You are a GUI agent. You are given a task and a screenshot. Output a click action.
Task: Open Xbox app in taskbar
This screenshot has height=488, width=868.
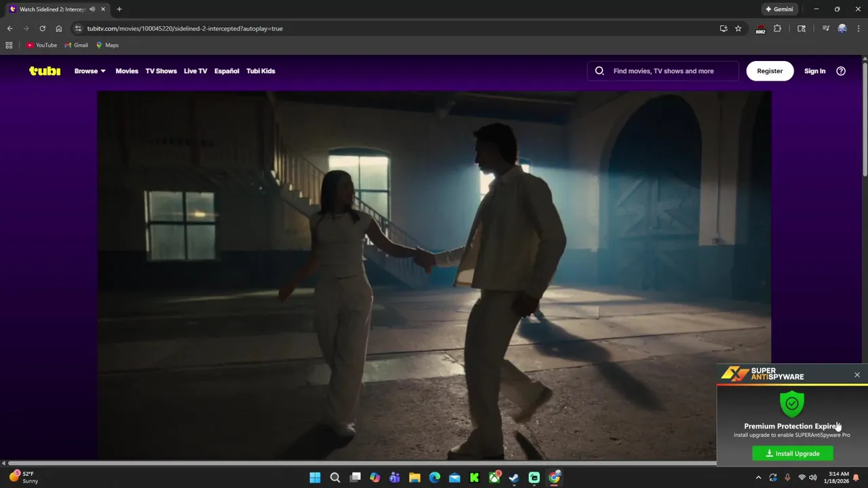pos(494,478)
